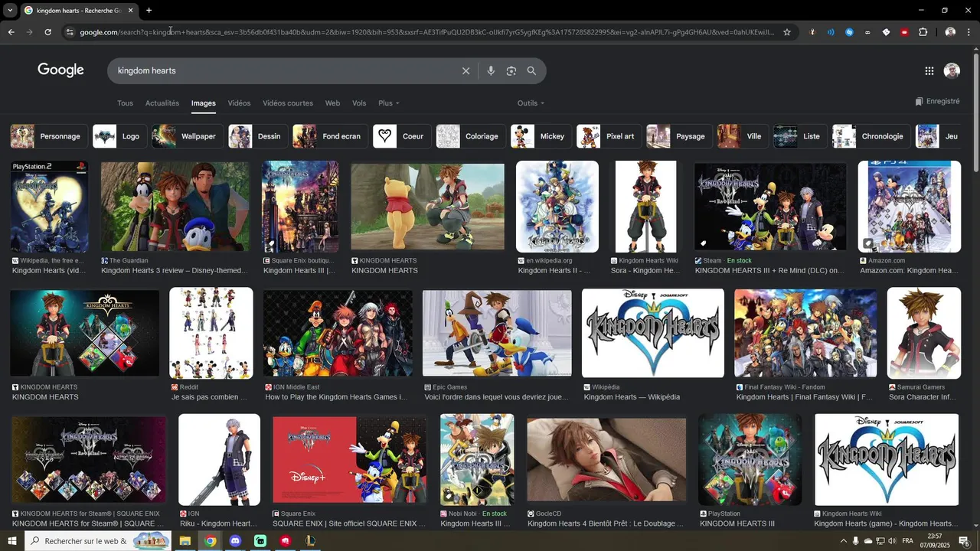Open the IGN Riku character image
Screen dimensions: 980x551
[220, 459]
